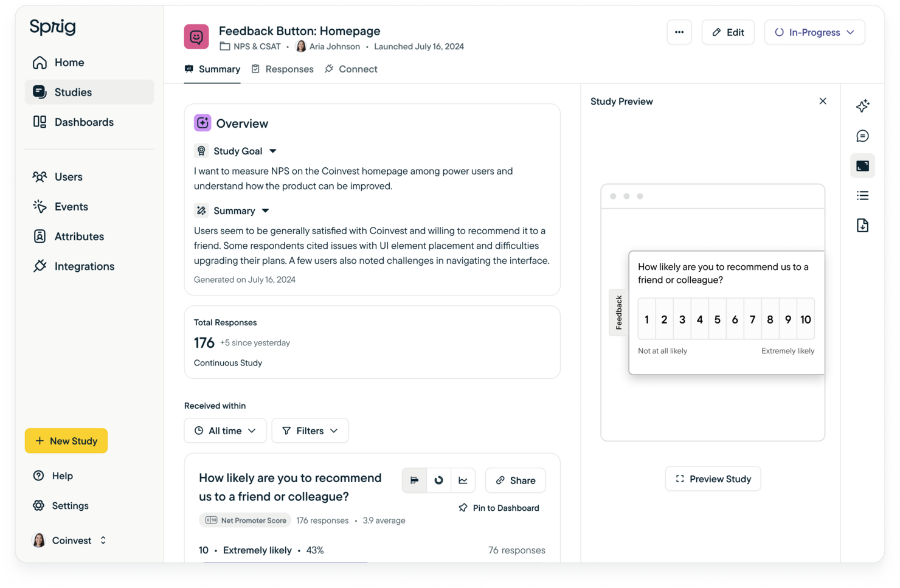The width and height of the screenshot is (900, 588).
Task: Switch to the Responses tab
Action: tap(282, 69)
